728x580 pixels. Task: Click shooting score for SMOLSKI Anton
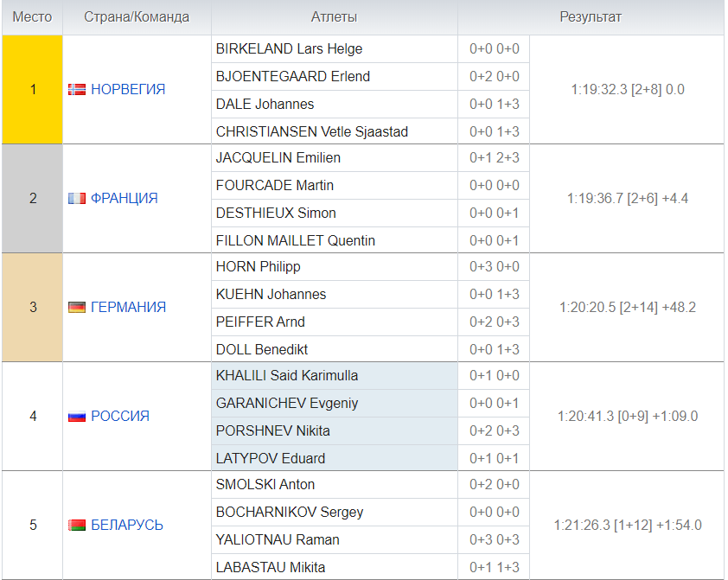tap(494, 484)
